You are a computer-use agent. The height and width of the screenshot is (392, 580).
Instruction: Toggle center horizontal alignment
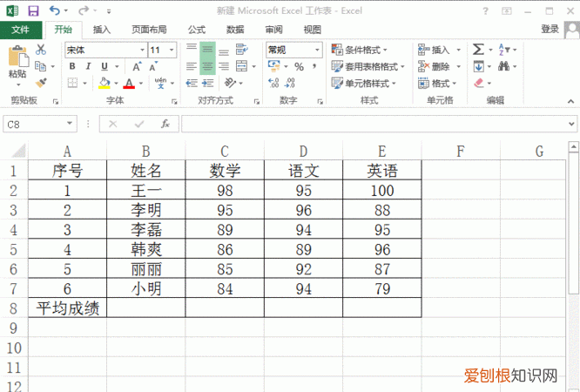tap(207, 66)
